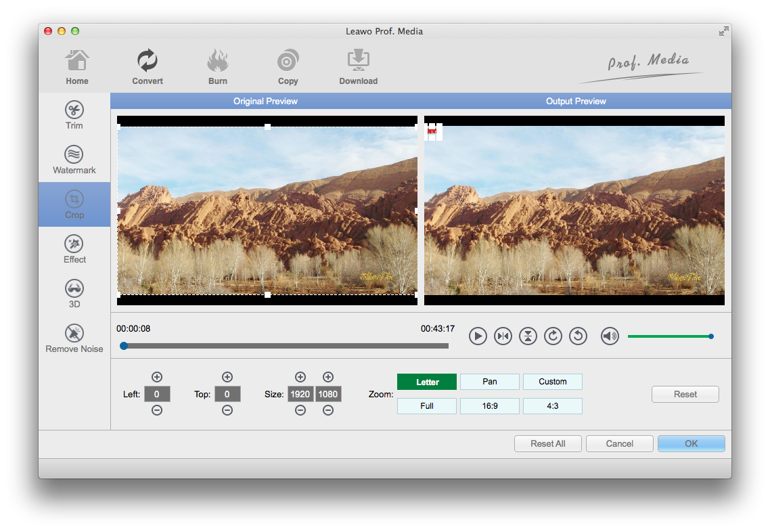Open the Effect panel
This screenshot has width=770, height=532.
[74, 249]
